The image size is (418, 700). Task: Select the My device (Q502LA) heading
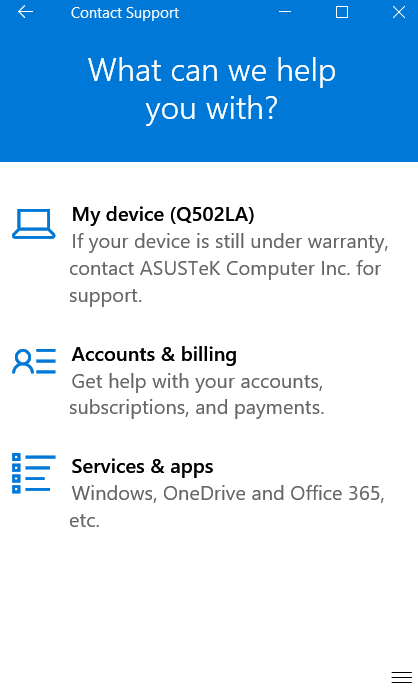163,215
